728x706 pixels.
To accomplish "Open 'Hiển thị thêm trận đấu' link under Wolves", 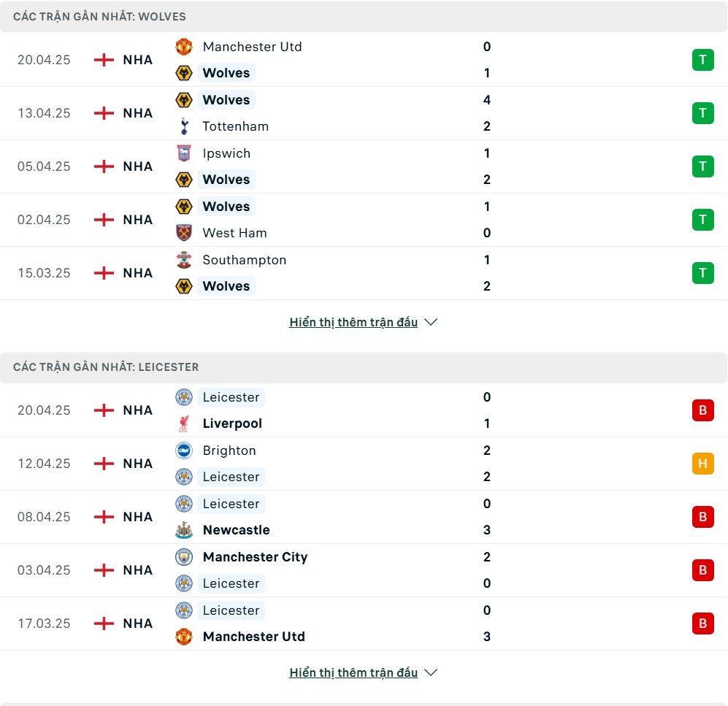I will [x=353, y=322].
